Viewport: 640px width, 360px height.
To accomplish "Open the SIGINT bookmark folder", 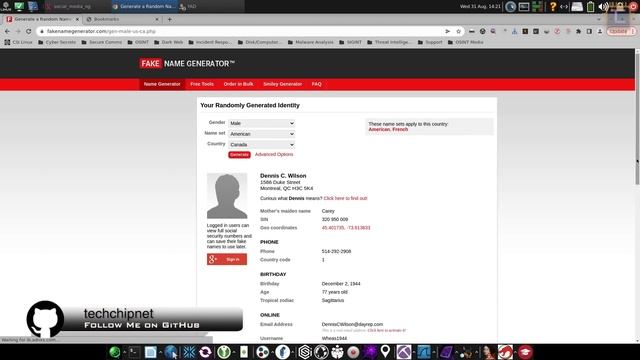I will pos(350,42).
